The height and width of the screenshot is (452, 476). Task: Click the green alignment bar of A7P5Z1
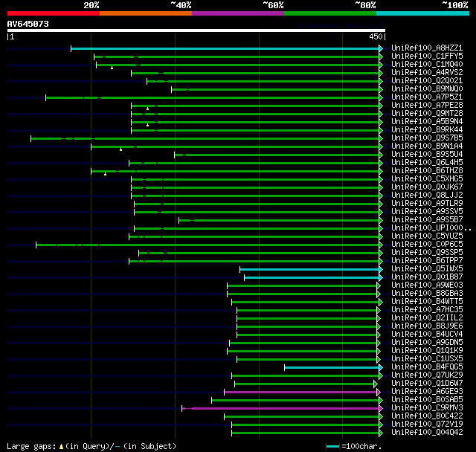pyautogui.click(x=212, y=97)
